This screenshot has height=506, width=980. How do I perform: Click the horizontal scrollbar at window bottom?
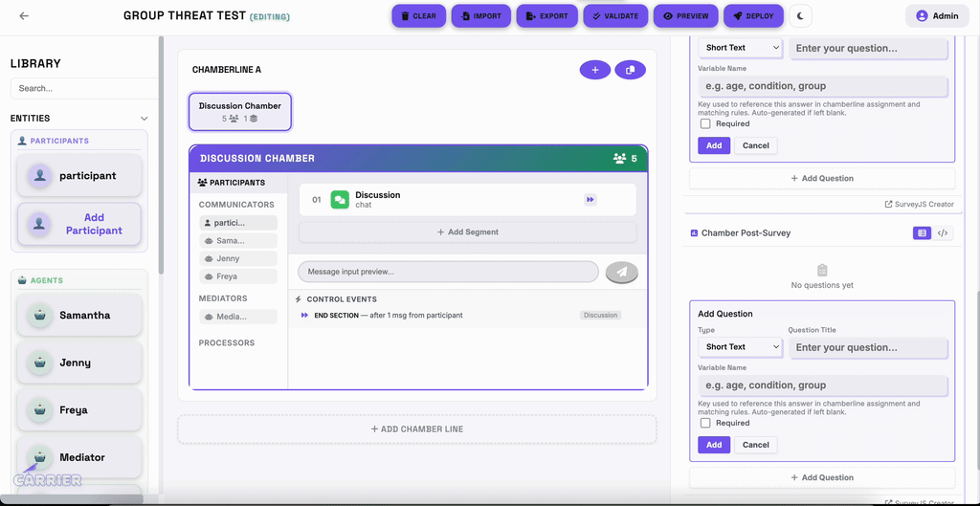[x=72, y=499]
